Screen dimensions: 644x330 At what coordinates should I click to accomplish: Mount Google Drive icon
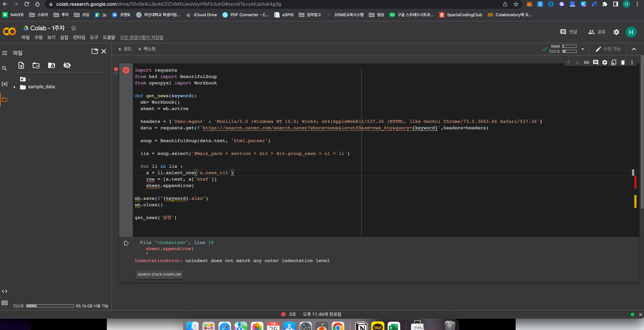pyautogui.click(x=52, y=65)
